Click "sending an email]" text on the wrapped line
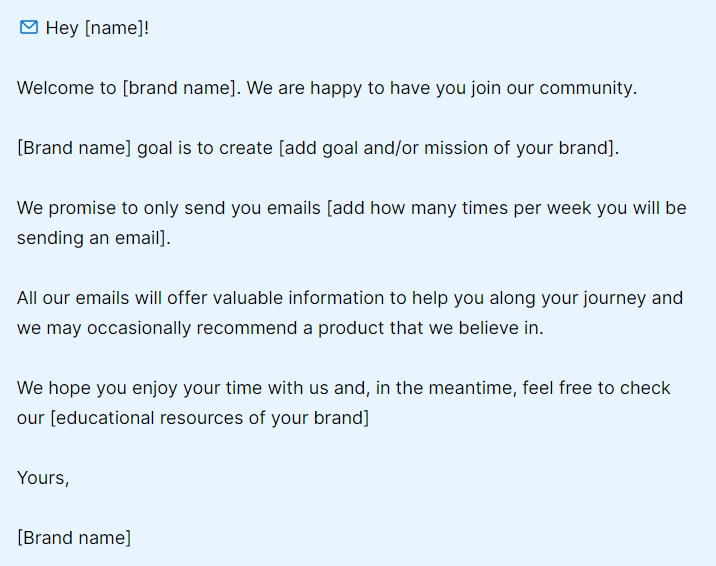 pos(94,238)
